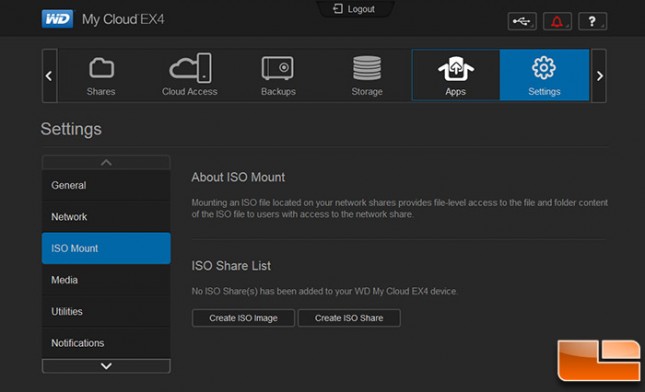Go to previous navigation items with left arrow
This screenshot has height=392, width=645.
tap(49, 76)
